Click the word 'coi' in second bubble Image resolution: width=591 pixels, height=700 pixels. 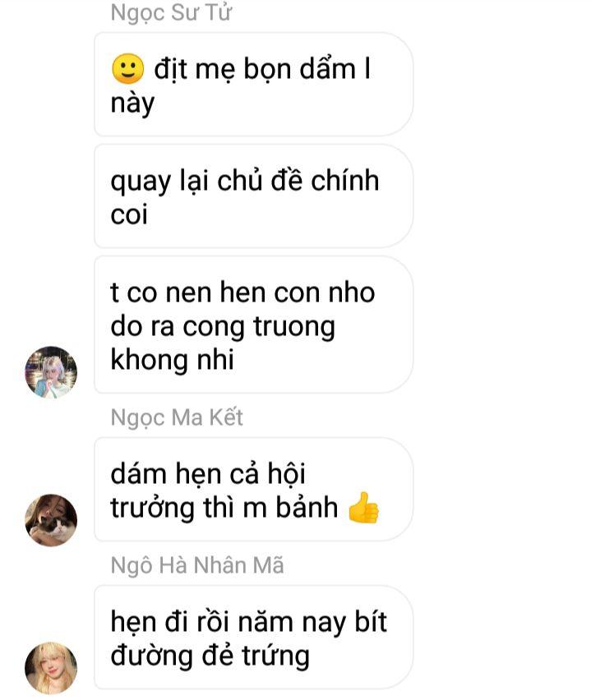[129, 214]
